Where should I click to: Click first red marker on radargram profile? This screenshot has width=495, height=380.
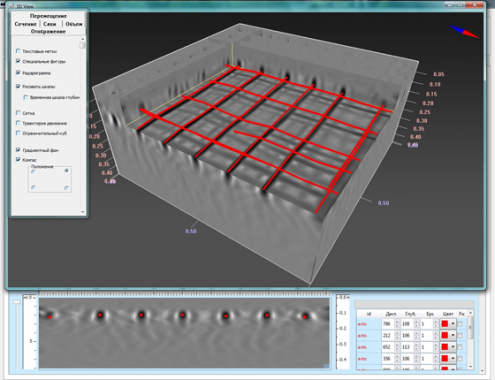pyautogui.click(x=50, y=317)
